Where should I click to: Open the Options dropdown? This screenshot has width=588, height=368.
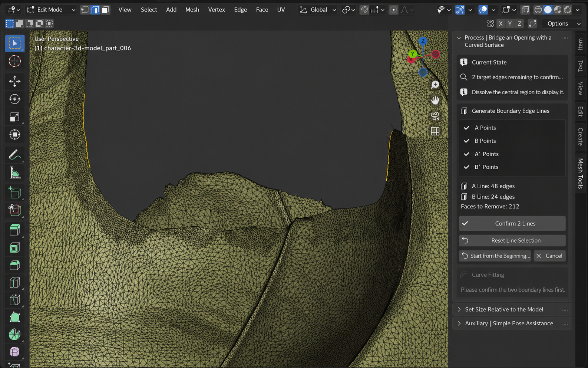(562, 24)
